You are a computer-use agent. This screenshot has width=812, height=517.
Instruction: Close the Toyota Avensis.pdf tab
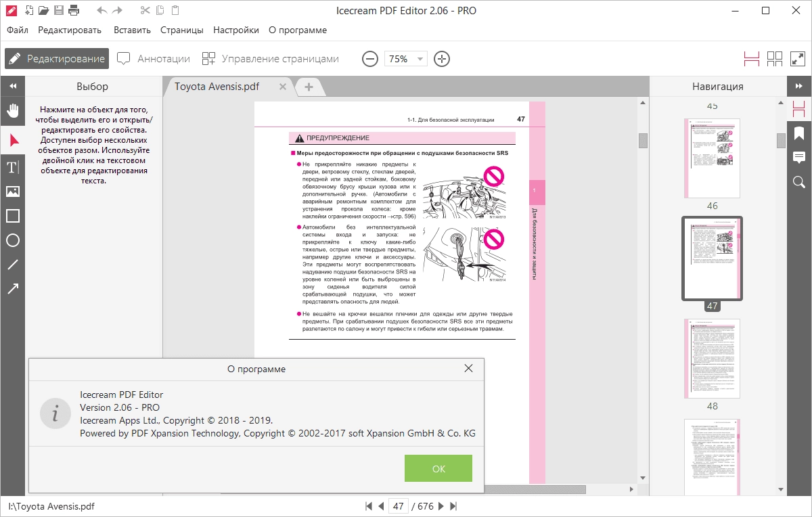[283, 87]
